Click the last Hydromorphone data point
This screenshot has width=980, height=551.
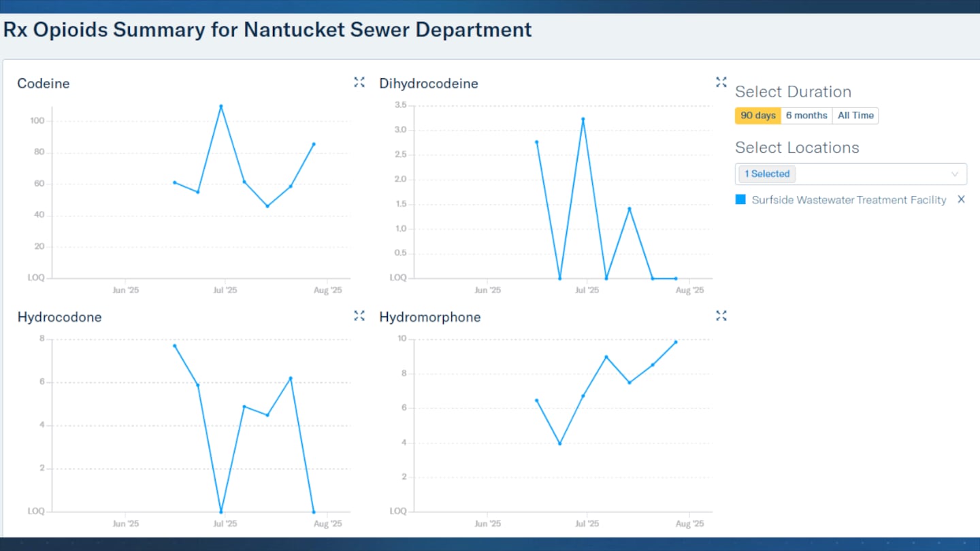coord(676,342)
